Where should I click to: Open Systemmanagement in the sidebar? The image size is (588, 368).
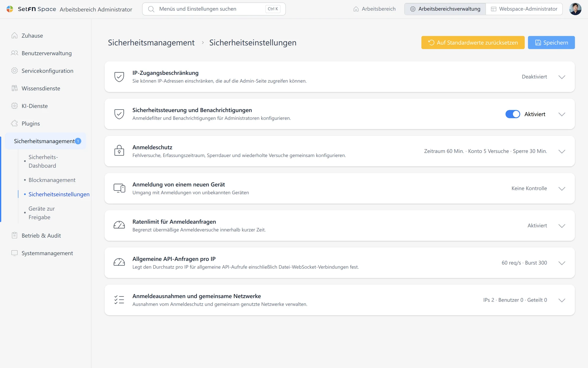click(46, 253)
